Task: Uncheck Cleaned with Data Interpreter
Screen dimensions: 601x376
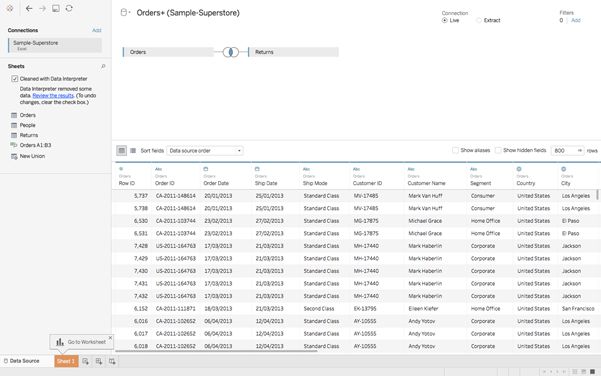Action: pyautogui.click(x=15, y=79)
